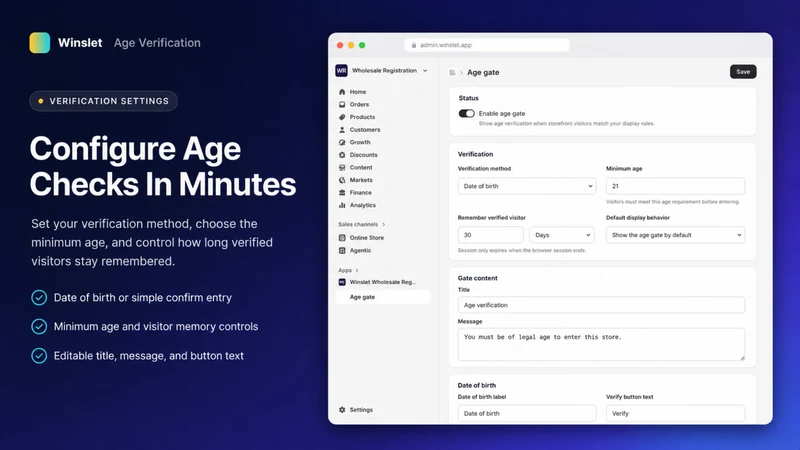800x450 pixels.
Task: Toggle the Enable age gate switch
Action: [x=466, y=113]
